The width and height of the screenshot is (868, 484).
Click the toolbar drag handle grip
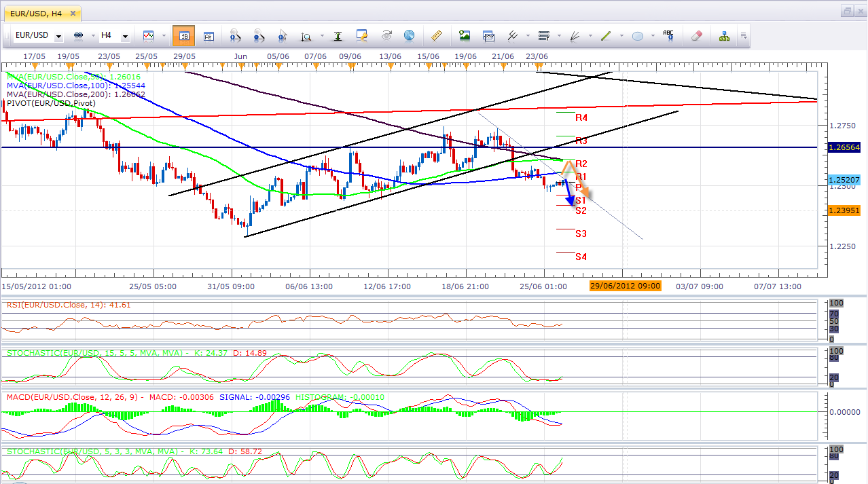6,35
